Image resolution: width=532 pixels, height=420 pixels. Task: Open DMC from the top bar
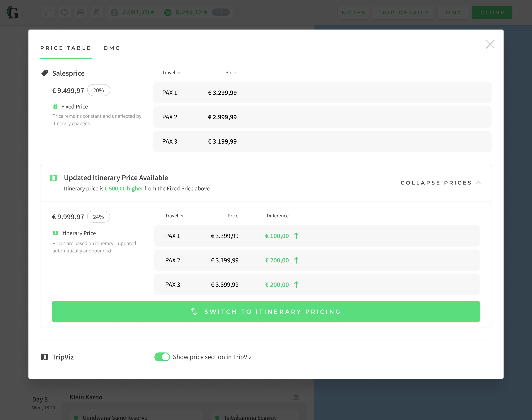(454, 13)
